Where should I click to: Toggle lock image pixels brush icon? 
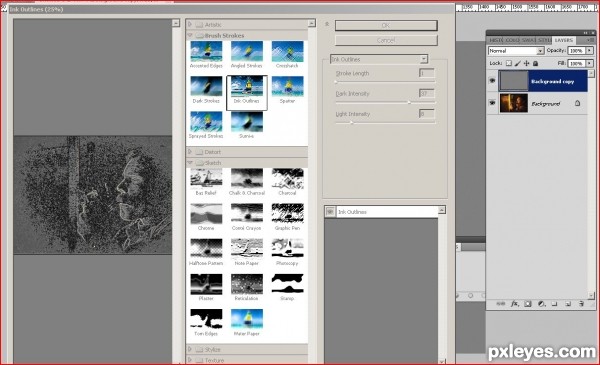point(518,64)
